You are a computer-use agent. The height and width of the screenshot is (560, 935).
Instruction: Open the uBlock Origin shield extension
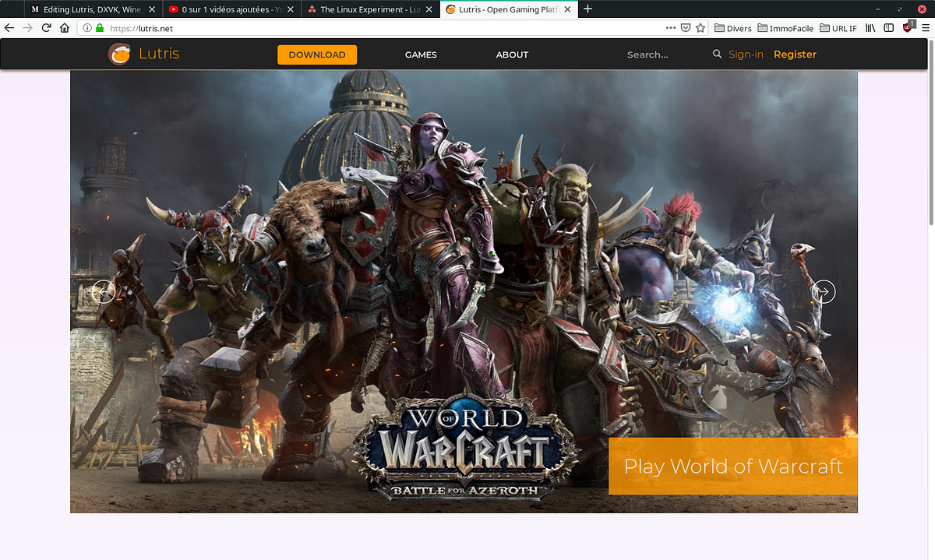[x=908, y=27]
